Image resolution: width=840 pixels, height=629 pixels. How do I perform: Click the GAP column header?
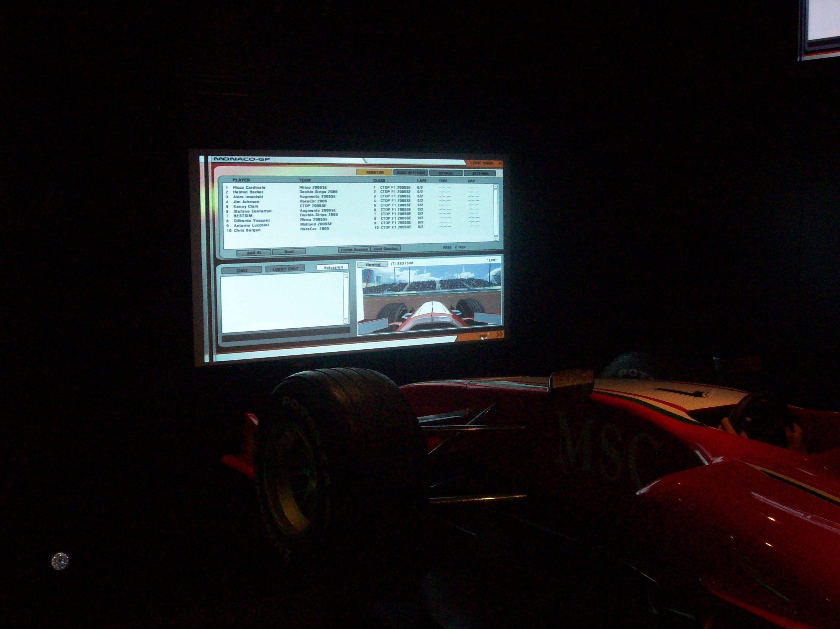tap(471, 181)
